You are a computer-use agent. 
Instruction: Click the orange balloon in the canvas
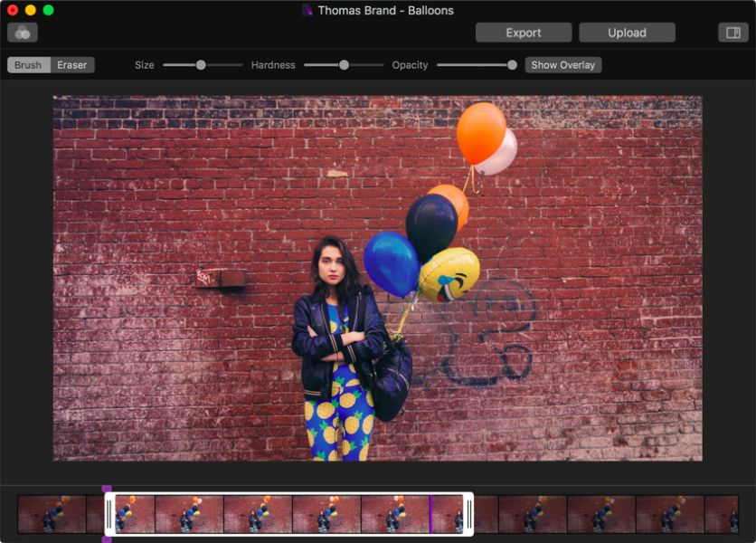tap(481, 131)
